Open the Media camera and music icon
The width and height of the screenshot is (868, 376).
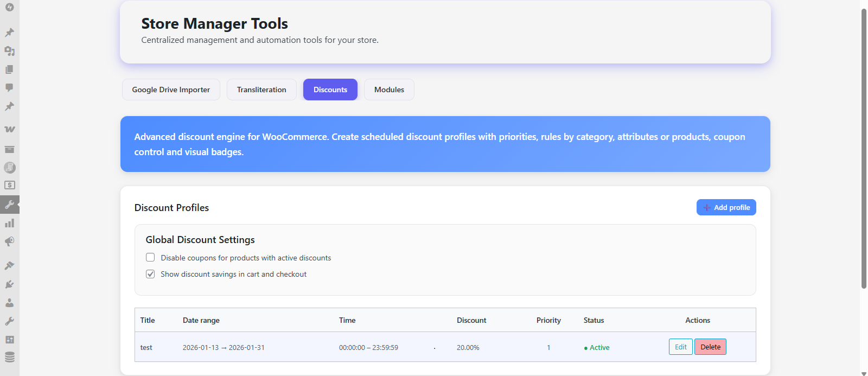9,51
